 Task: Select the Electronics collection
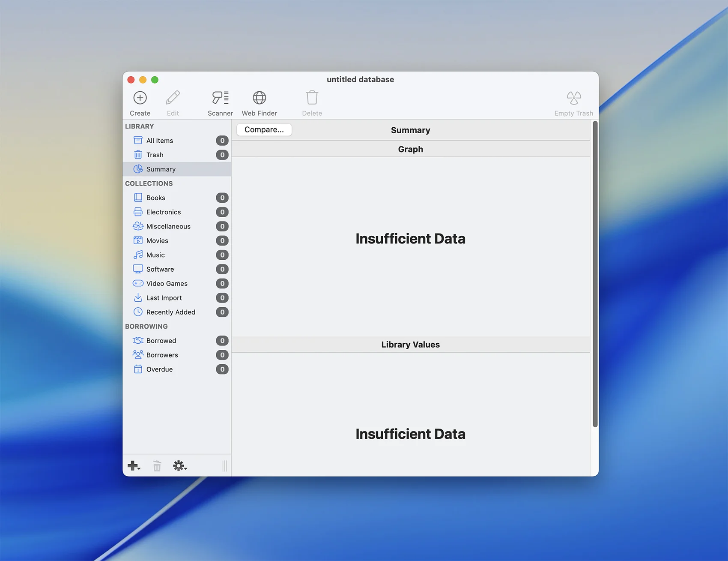point(163,212)
